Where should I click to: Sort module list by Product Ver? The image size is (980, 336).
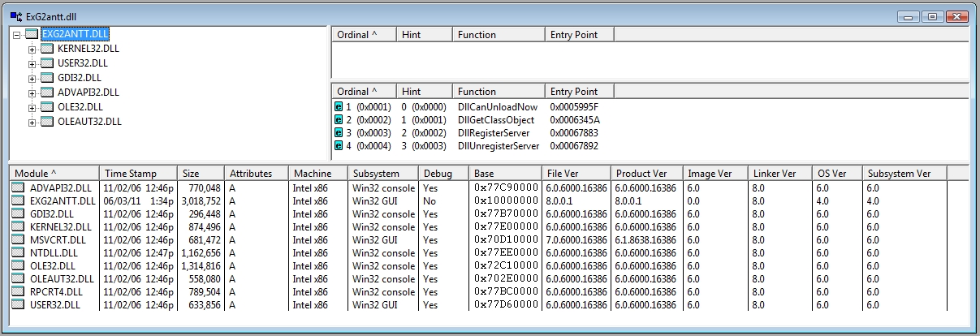pos(646,174)
